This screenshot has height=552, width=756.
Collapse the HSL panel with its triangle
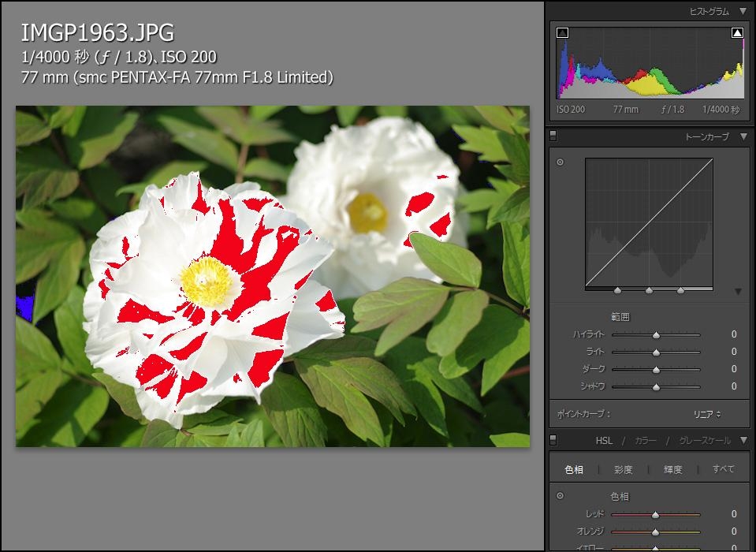point(743,441)
